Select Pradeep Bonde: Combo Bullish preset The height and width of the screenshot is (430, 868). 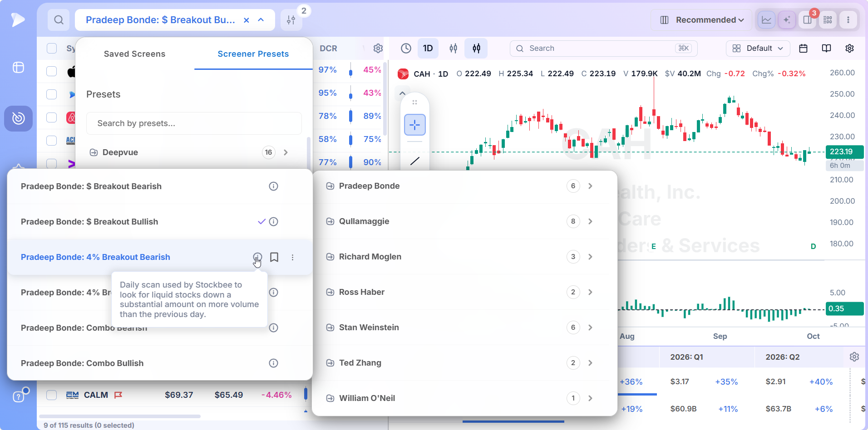click(x=160, y=363)
